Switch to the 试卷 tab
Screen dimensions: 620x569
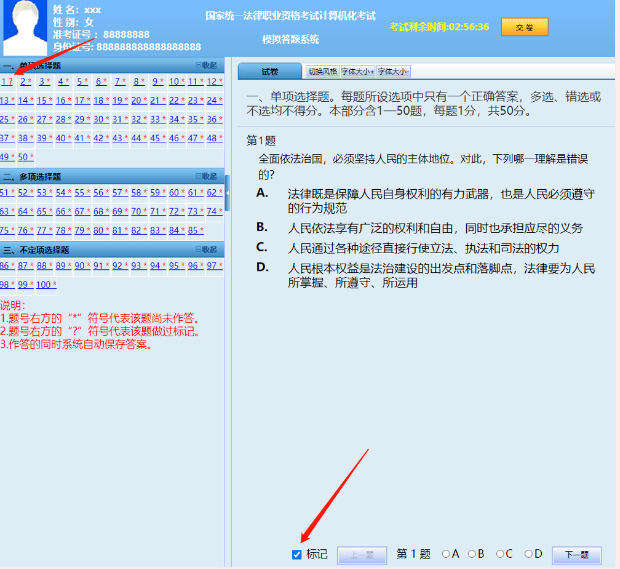point(269,72)
